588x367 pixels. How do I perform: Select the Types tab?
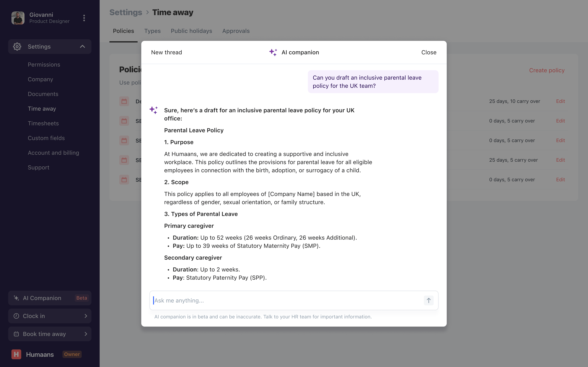pos(152,31)
